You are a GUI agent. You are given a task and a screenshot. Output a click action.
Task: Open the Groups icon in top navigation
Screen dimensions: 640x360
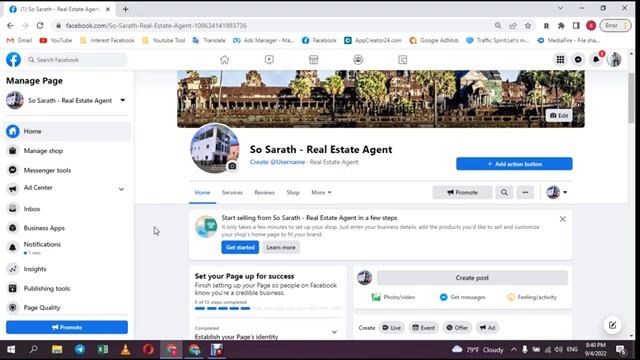pos(358,60)
